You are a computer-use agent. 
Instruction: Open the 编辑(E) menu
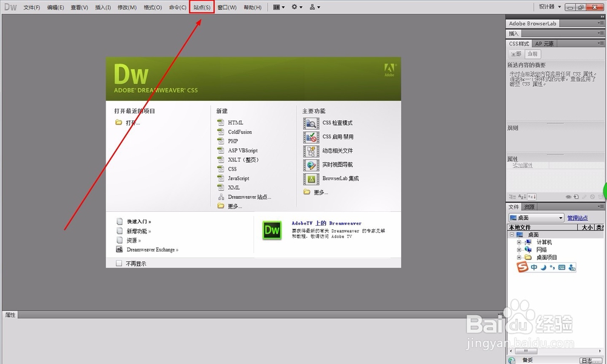tap(55, 7)
